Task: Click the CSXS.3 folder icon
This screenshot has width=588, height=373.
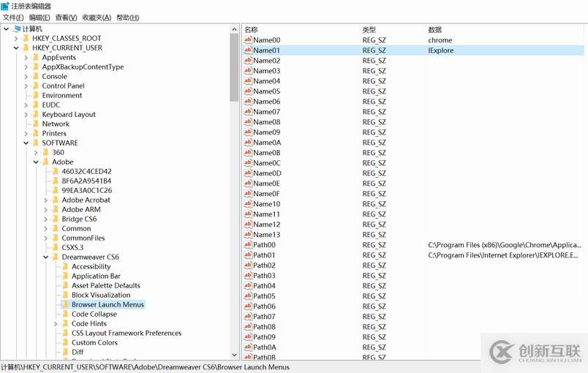Action: tap(56, 247)
